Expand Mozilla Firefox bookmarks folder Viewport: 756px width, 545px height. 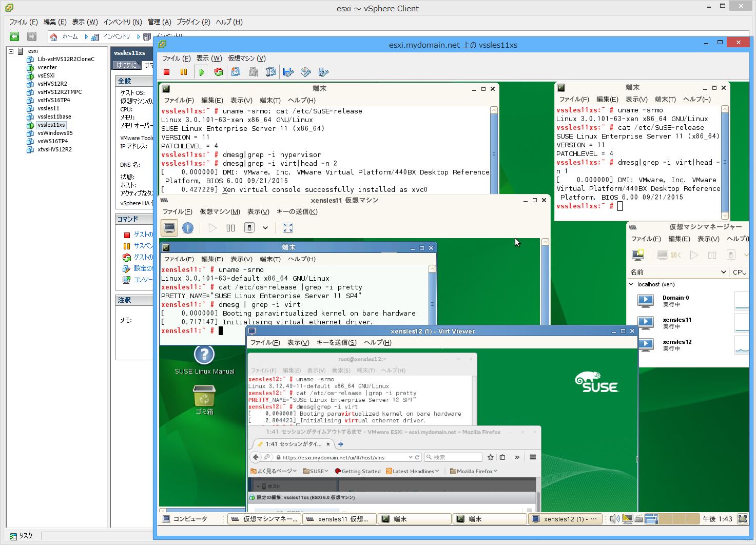coord(474,471)
